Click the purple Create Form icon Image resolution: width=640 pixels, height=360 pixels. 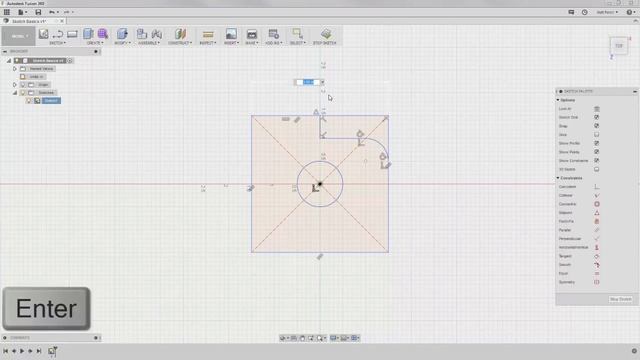(103, 34)
